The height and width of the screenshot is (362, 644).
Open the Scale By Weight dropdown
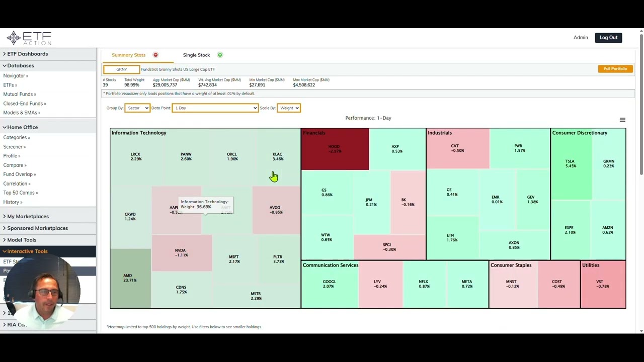288,108
